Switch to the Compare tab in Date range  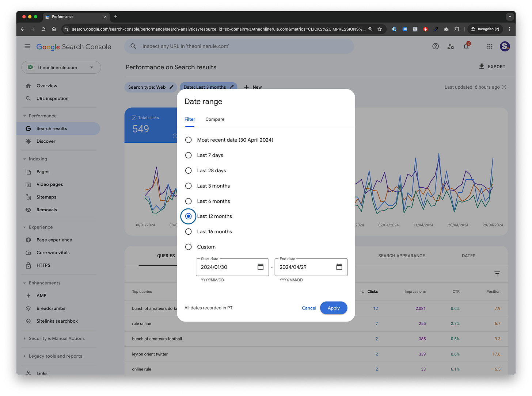click(215, 119)
